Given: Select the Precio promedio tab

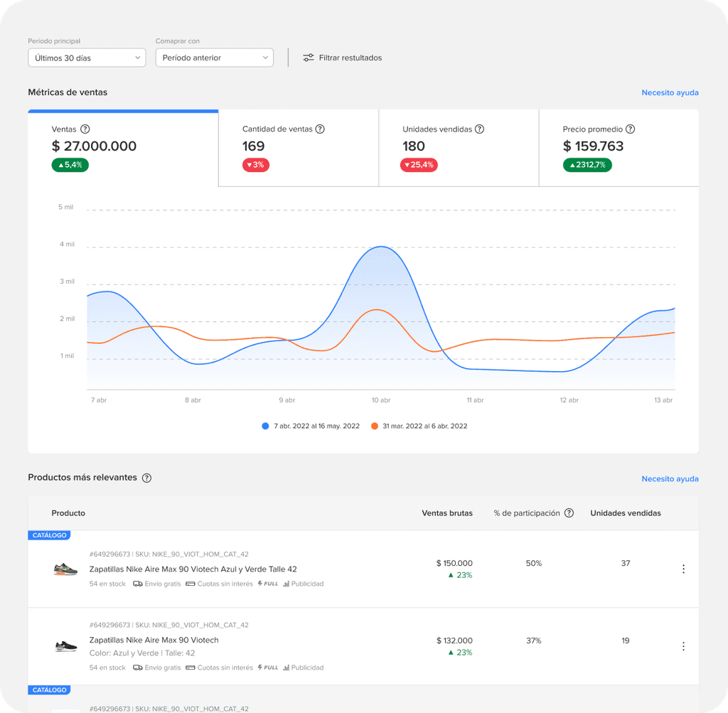Looking at the screenshot, I should (619, 148).
